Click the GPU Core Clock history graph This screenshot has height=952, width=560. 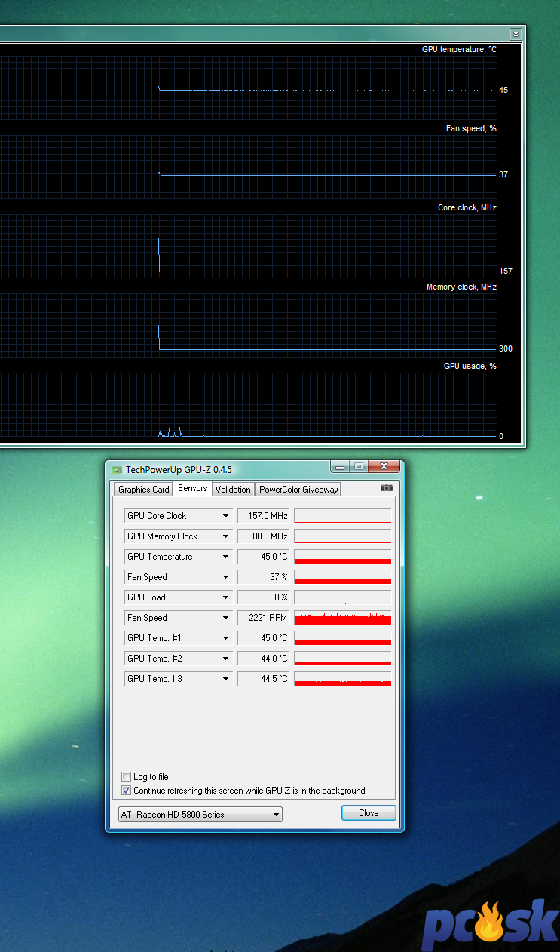point(343,516)
